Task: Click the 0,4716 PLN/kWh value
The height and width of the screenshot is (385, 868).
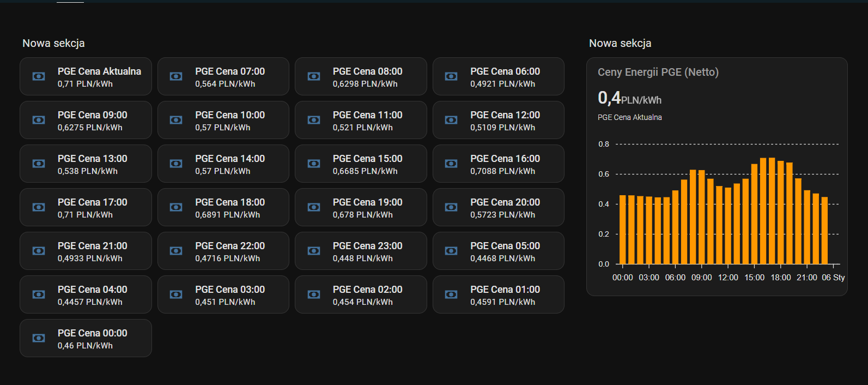Action: tap(228, 258)
